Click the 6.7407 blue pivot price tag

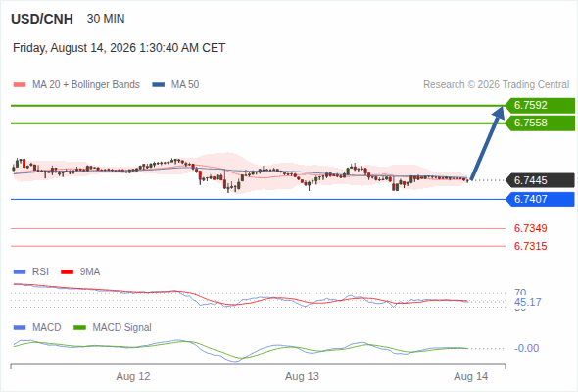point(540,200)
